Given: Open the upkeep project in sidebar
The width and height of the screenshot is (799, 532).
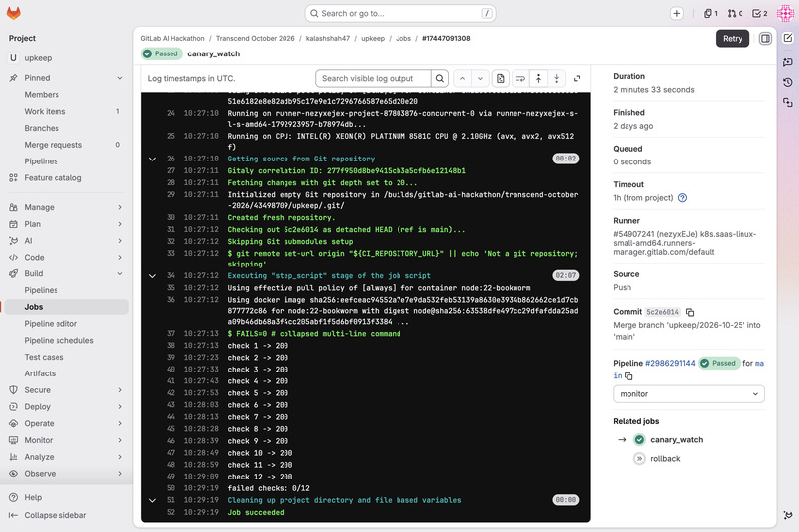Looking at the screenshot, I should pos(66,58).
